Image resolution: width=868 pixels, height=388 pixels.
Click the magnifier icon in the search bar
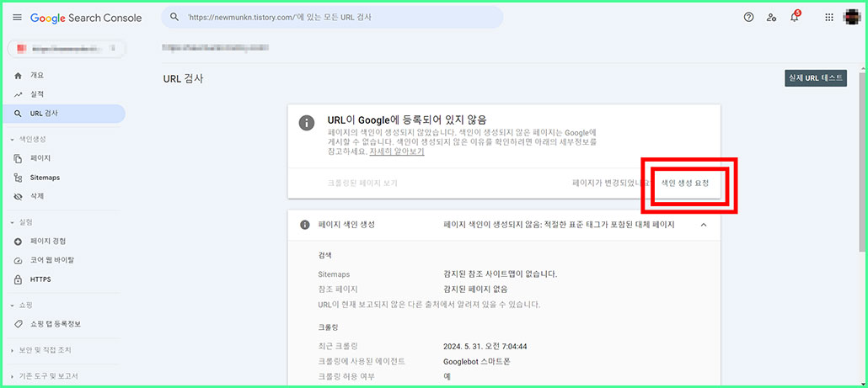[x=174, y=17]
